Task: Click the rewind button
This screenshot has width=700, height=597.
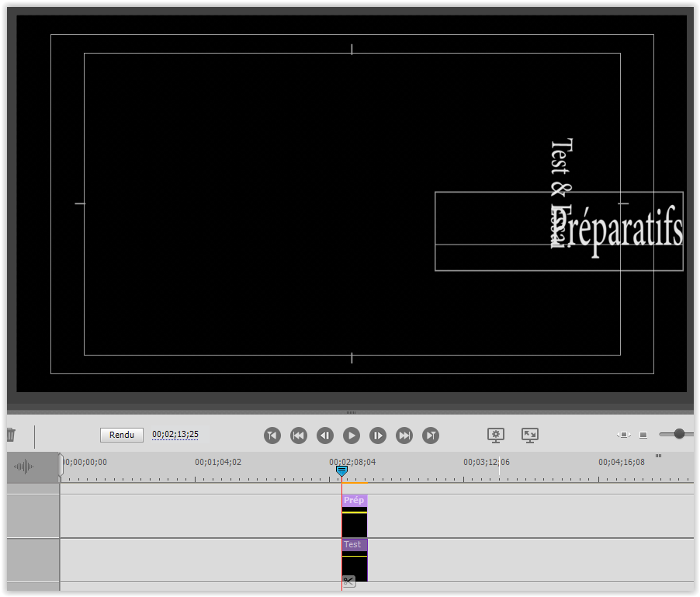Action: [x=299, y=436]
